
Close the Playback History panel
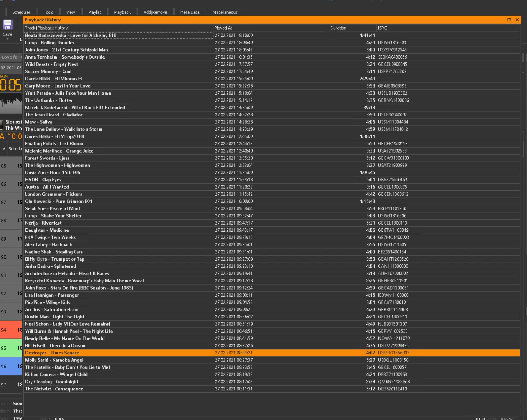tap(517, 20)
